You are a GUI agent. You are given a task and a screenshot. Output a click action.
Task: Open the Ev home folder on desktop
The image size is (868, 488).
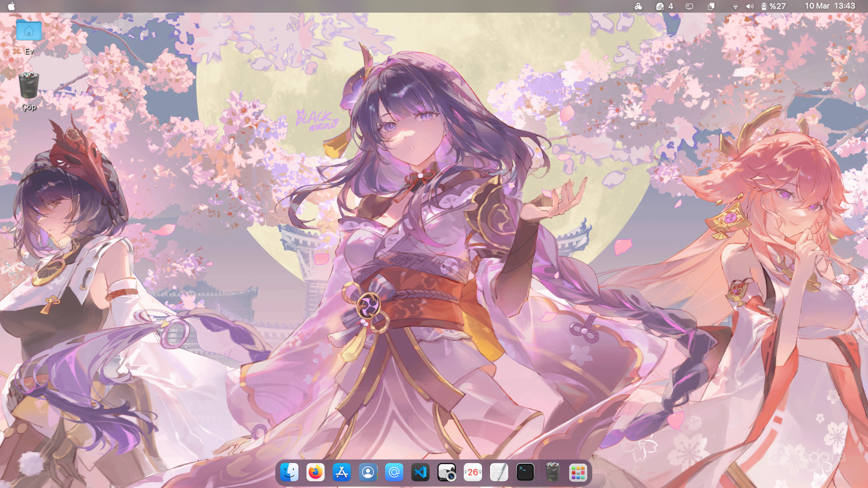point(29,37)
